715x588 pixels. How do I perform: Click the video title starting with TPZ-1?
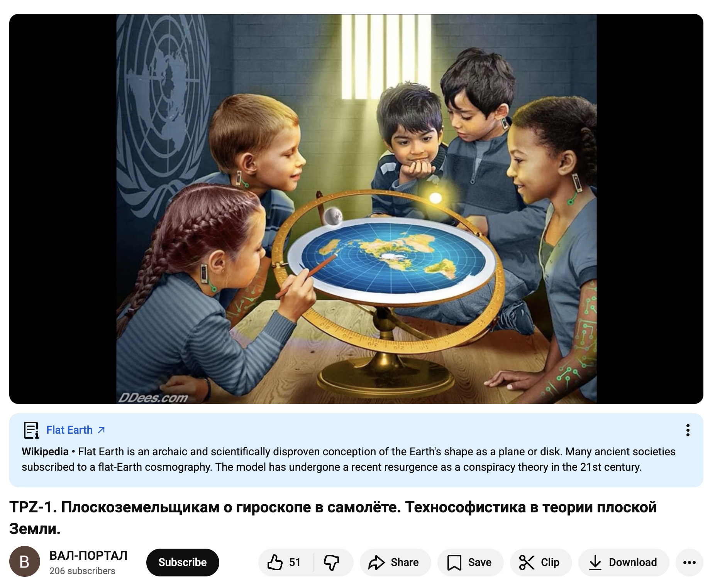point(333,517)
